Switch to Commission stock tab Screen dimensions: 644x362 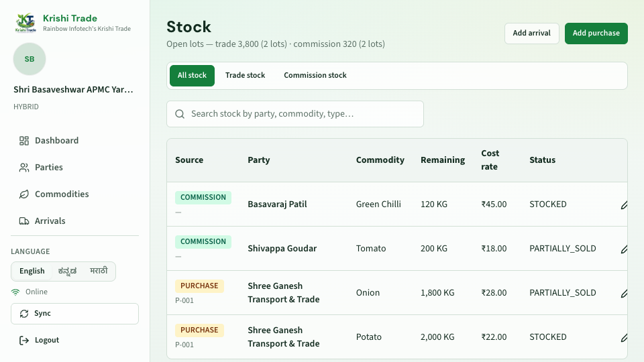click(315, 76)
